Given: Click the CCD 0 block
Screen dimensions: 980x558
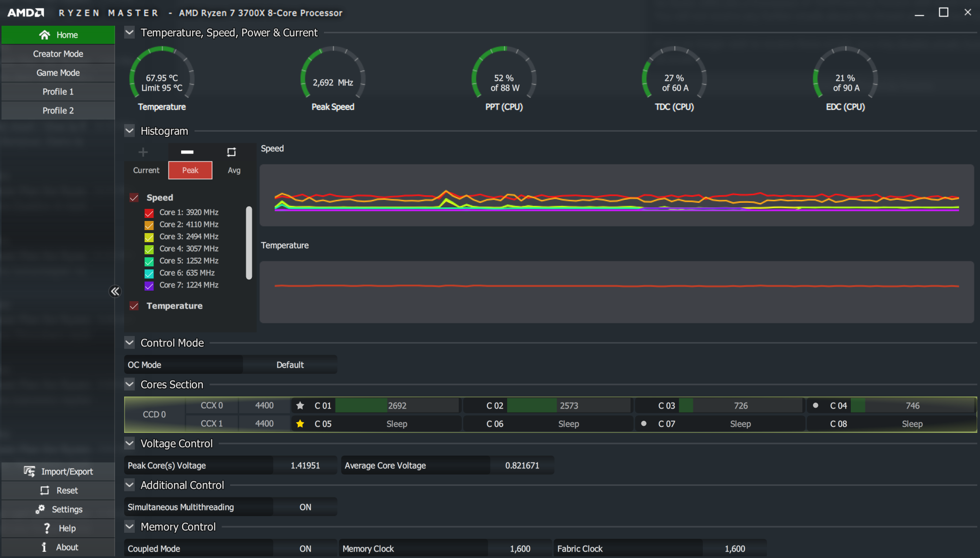Looking at the screenshot, I should click(154, 414).
